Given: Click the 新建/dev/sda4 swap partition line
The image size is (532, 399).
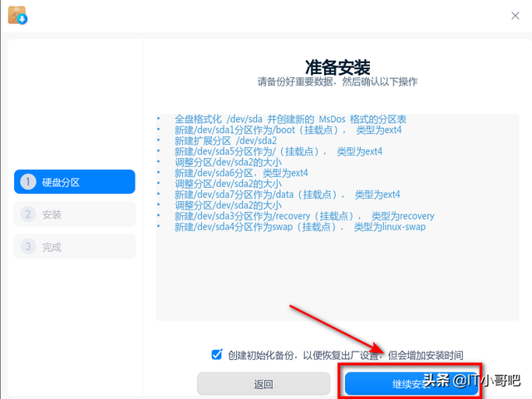Looking at the screenshot, I should (300, 227).
